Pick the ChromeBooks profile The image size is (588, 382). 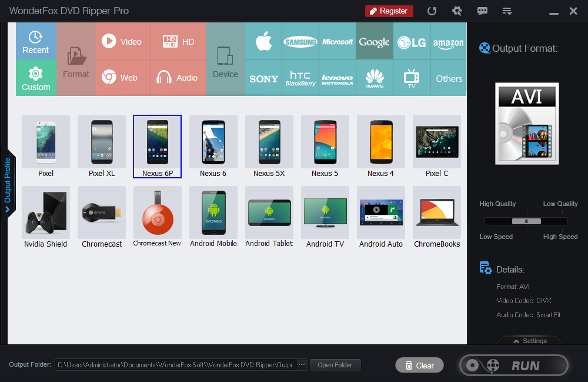(x=437, y=217)
